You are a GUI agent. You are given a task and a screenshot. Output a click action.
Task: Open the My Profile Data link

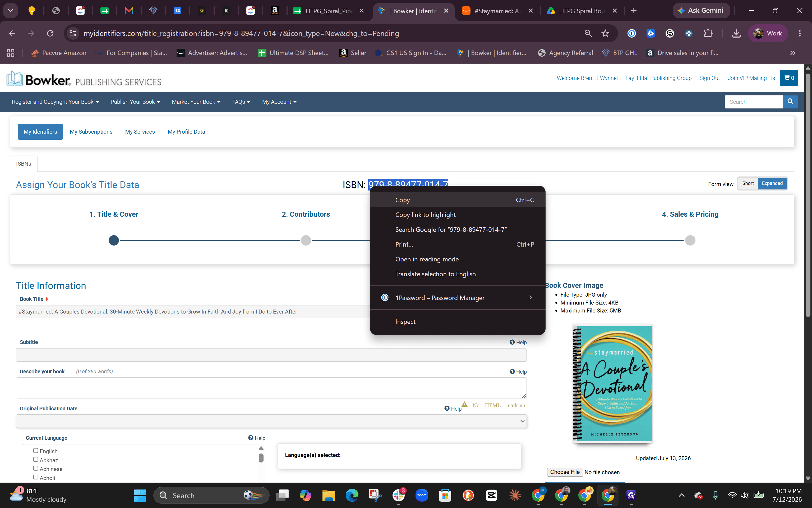point(186,132)
